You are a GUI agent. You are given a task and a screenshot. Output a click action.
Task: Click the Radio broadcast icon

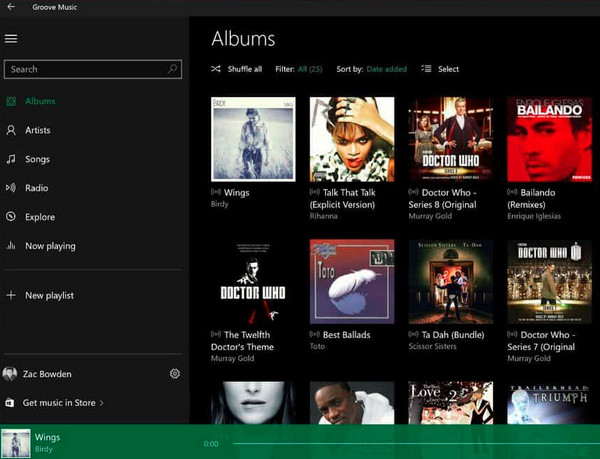click(x=11, y=188)
